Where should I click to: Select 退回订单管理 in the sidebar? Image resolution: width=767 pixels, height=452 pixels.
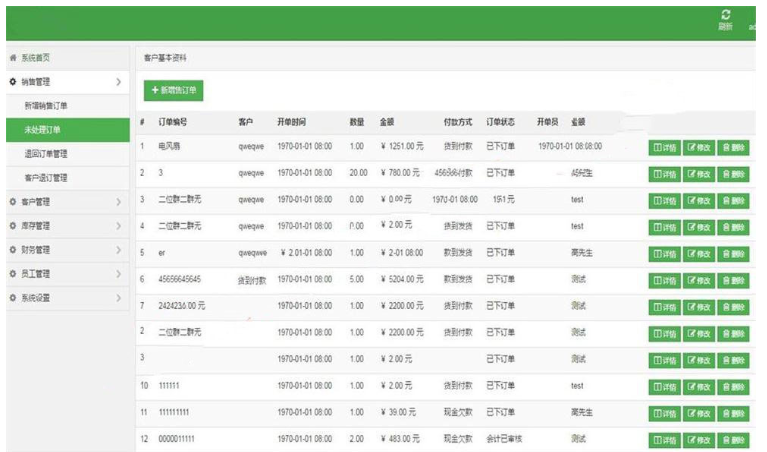coord(46,154)
